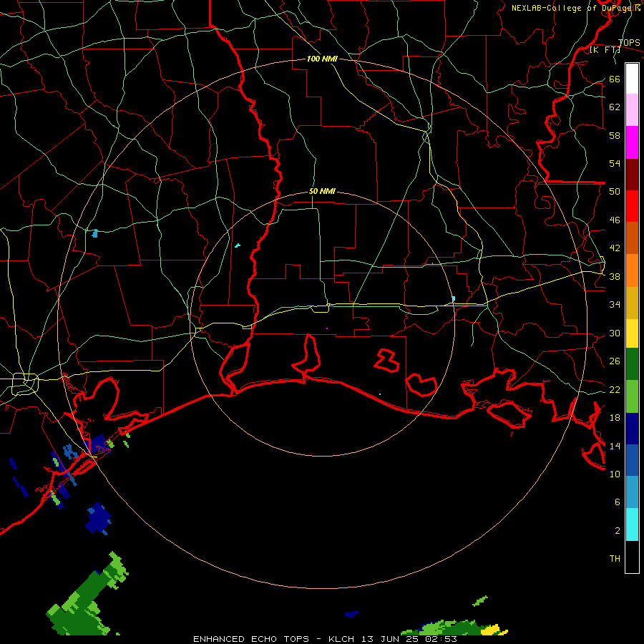Select the "(K FT)" units label

tap(605, 50)
